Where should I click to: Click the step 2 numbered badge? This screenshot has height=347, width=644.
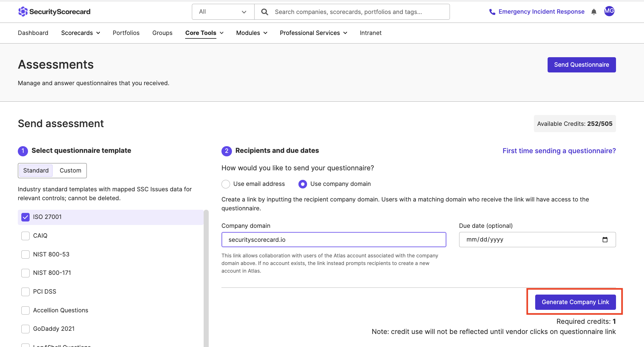227,151
